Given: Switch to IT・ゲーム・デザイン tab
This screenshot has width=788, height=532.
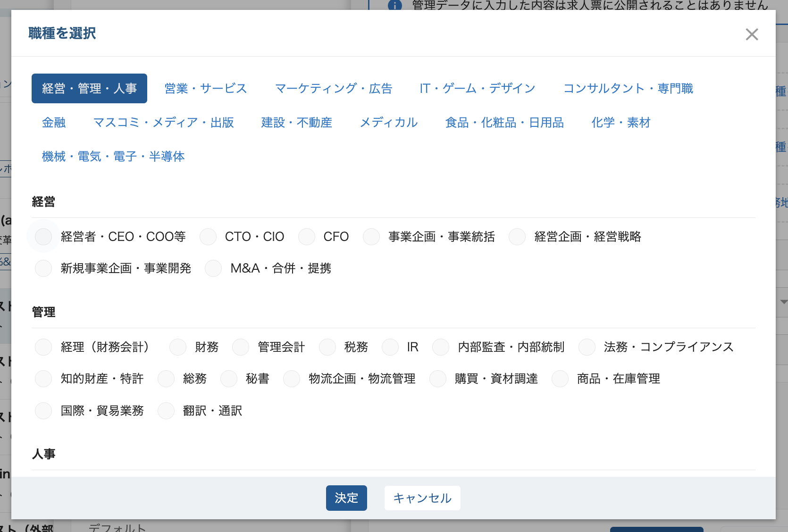Looking at the screenshot, I should pyautogui.click(x=478, y=88).
